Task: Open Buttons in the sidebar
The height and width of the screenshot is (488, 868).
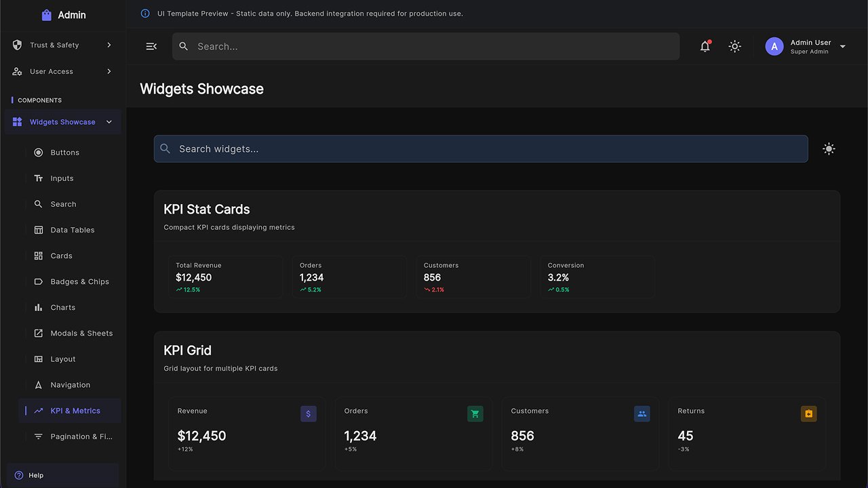Action: pyautogui.click(x=69, y=152)
